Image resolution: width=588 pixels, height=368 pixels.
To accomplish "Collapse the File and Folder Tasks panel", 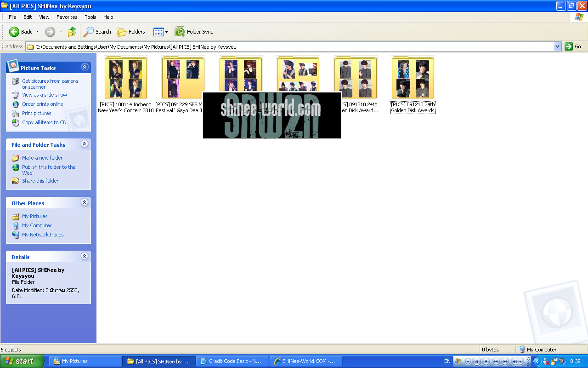I will tap(85, 144).
